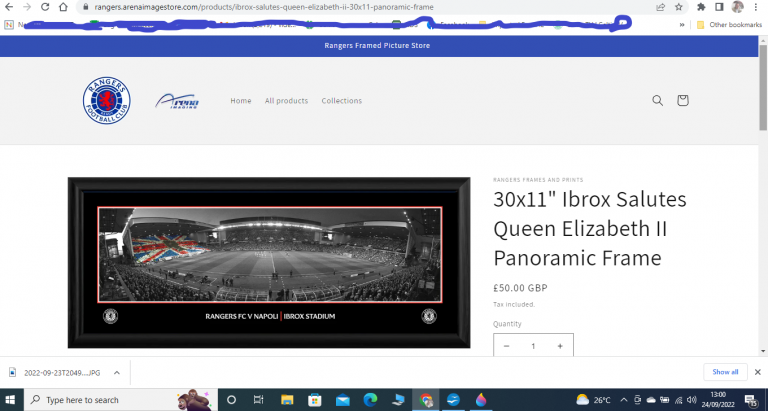Click the Show all downloads button
768x411 pixels.
725,372
